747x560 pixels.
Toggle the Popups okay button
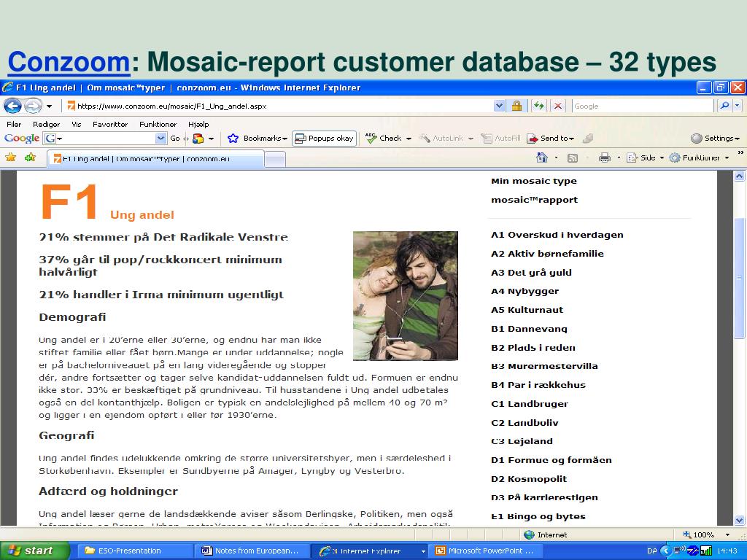[325, 138]
